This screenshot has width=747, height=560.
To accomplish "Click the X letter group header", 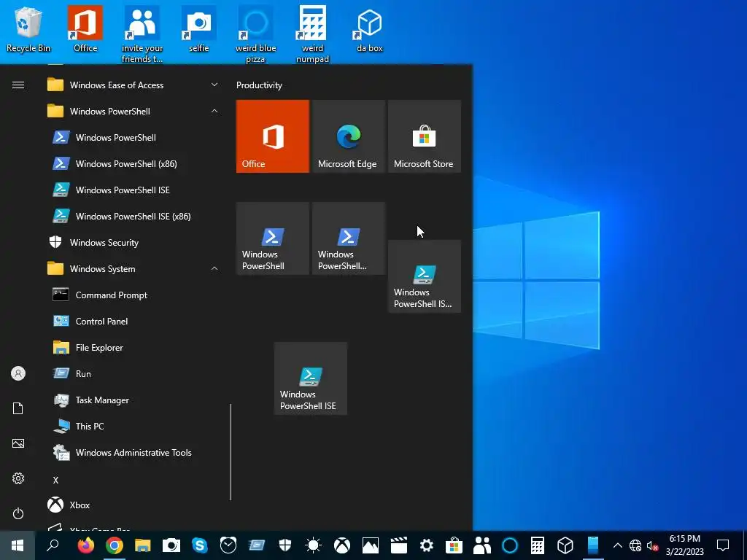I will (55, 480).
